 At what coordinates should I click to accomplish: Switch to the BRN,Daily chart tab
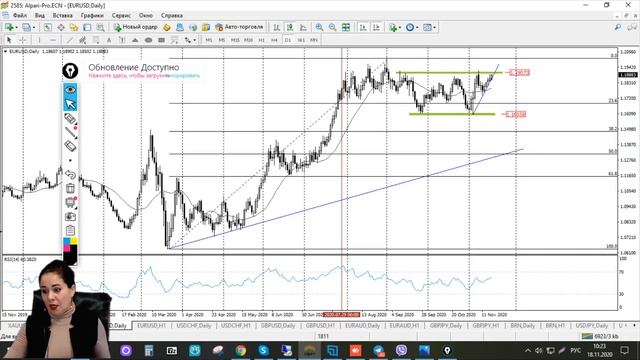click(523, 326)
